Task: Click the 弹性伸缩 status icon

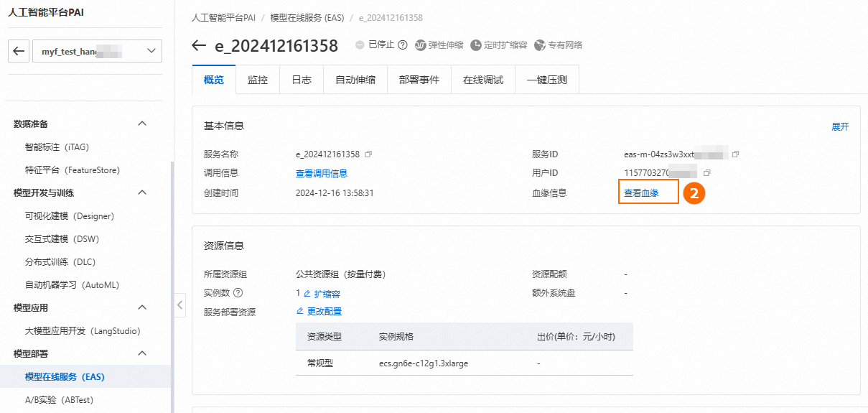Action: tap(421, 45)
